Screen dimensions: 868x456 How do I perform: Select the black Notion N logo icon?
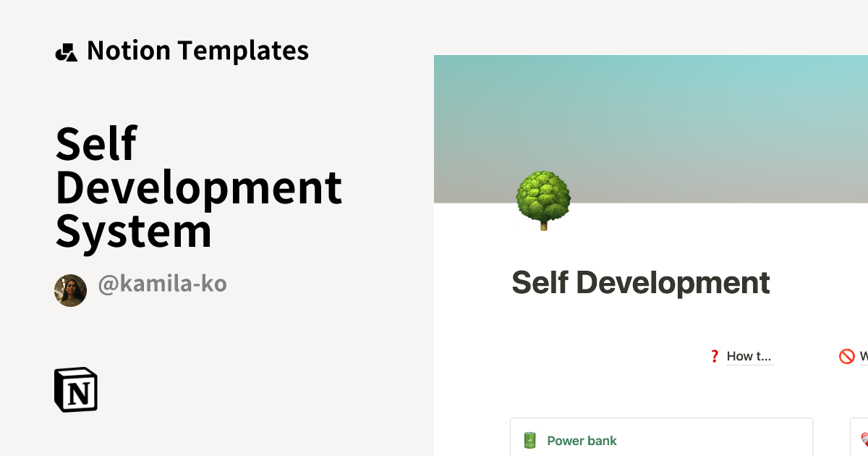(x=76, y=389)
